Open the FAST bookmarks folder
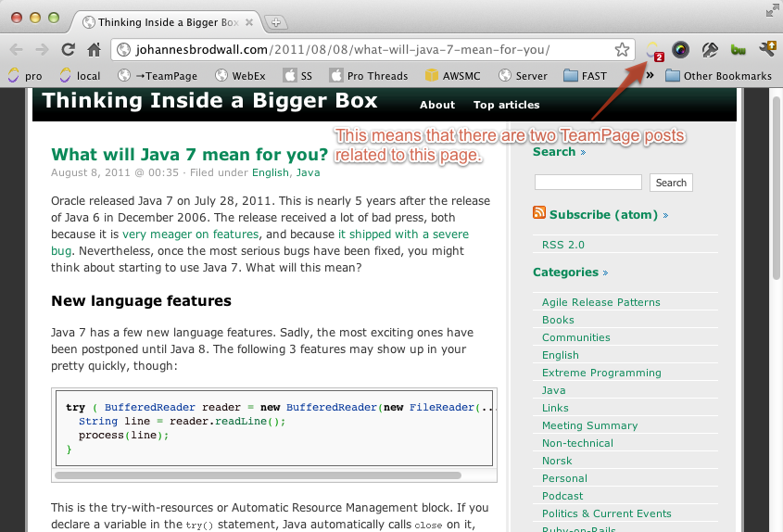The height and width of the screenshot is (532, 783). tap(585, 76)
